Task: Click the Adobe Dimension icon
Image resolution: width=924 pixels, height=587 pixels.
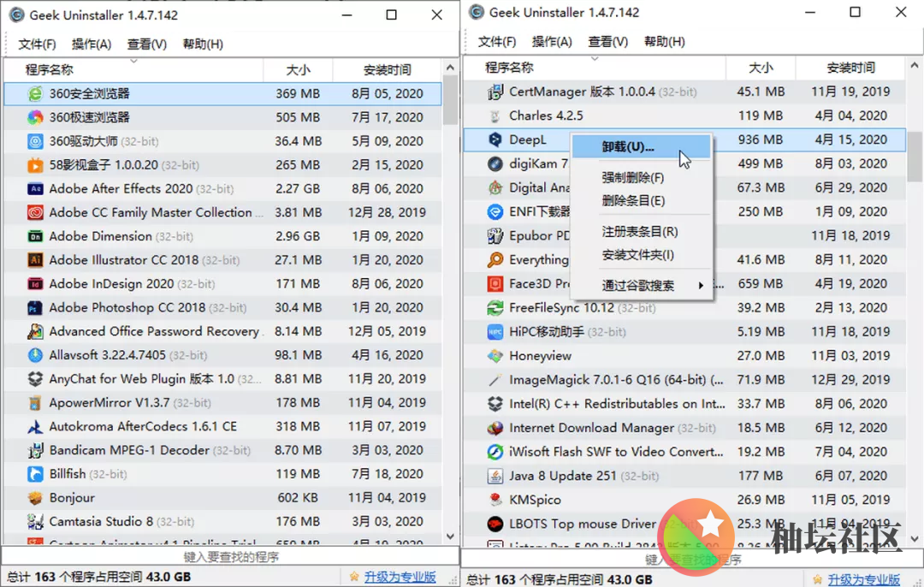Action: point(35,236)
